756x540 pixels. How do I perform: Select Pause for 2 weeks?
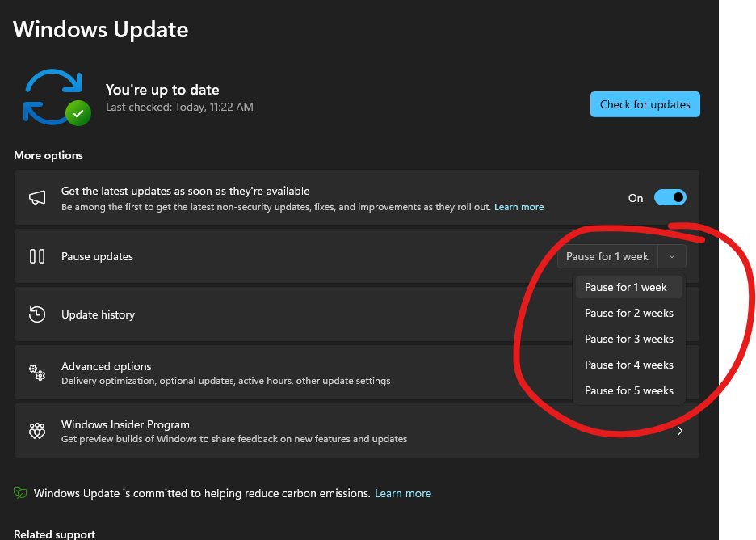pos(628,313)
